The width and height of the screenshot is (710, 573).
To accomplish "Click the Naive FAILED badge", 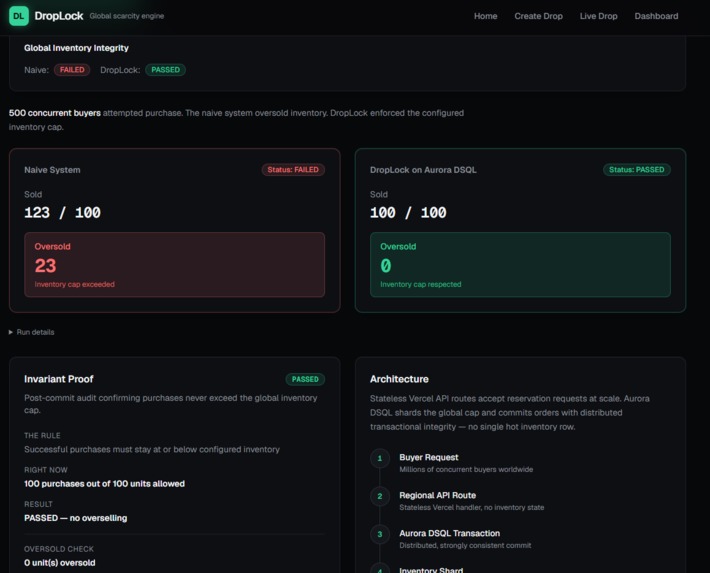I will point(72,70).
